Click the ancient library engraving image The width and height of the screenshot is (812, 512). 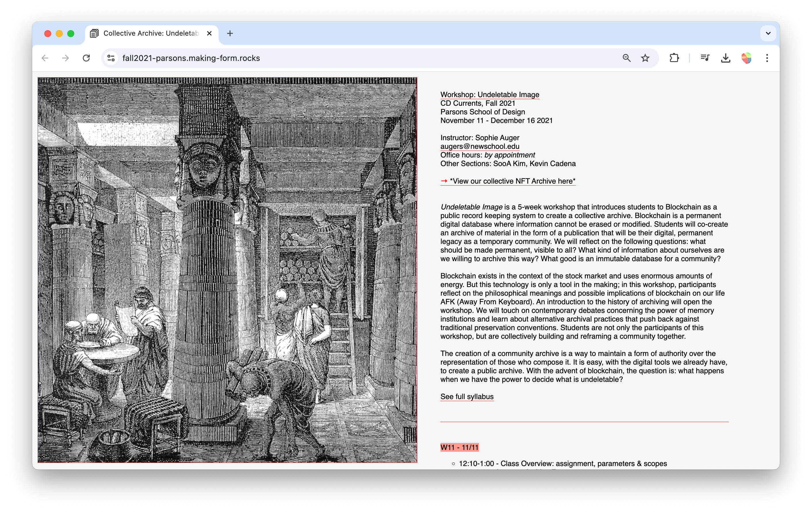click(227, 270)
